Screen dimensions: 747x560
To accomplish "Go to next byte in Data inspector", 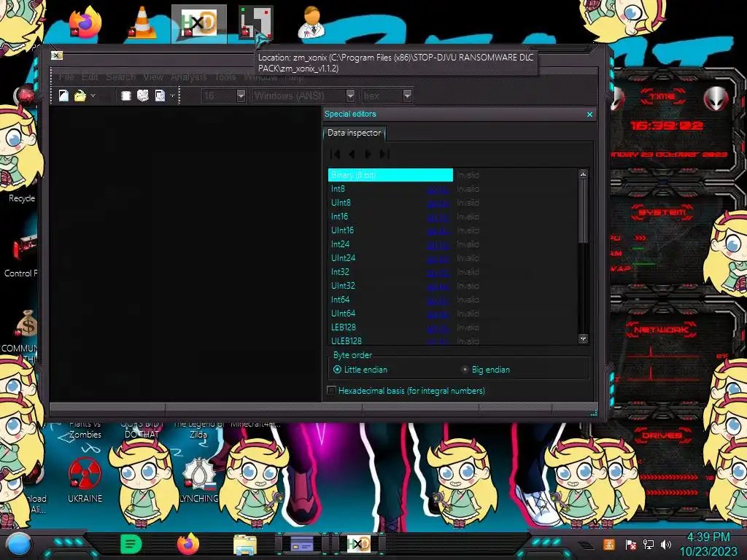I will tap(368, 154).
